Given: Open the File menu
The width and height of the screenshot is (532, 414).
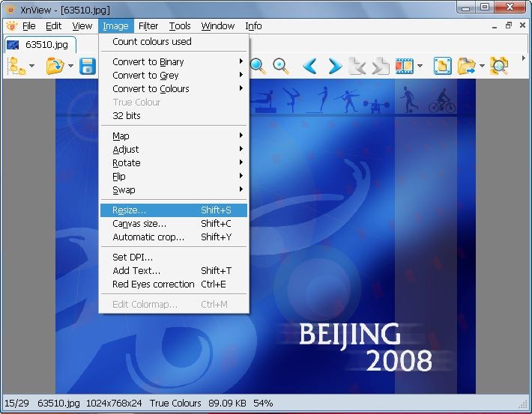Looking at the screenshot, I should (28, 25).
